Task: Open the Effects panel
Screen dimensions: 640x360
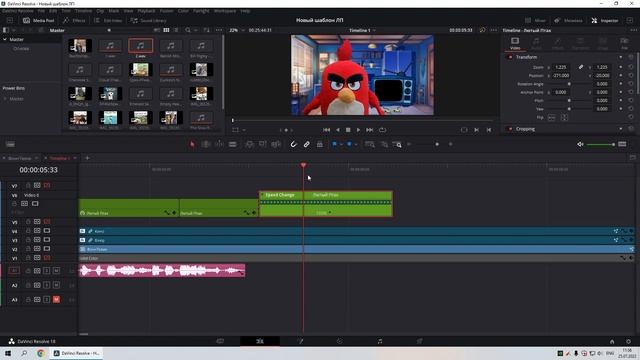Action: [x=74, y=20]
